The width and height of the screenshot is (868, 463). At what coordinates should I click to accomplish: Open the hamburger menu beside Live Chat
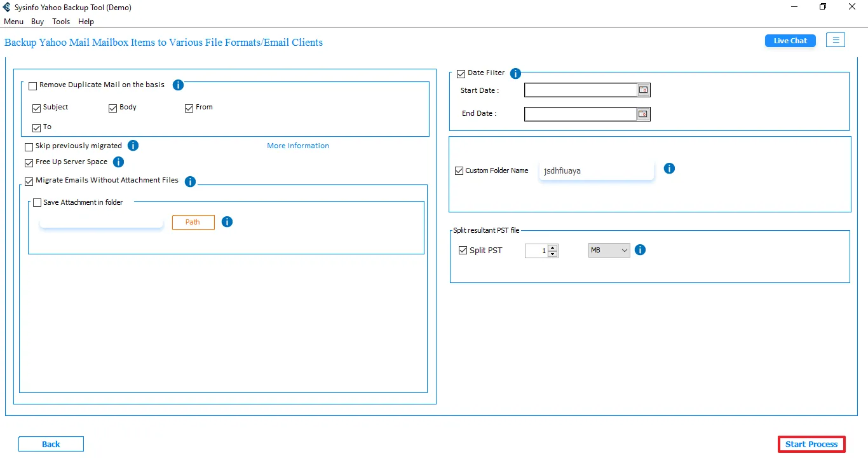click(x=836, y=40)
